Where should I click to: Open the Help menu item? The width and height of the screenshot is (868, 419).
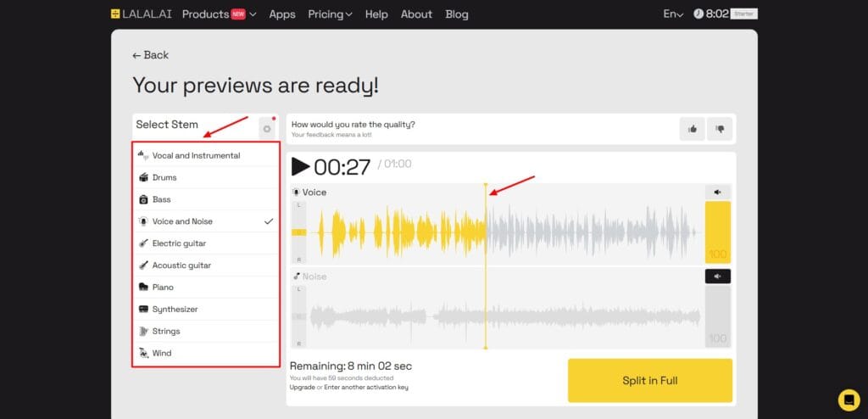click(x=376, y=14)
